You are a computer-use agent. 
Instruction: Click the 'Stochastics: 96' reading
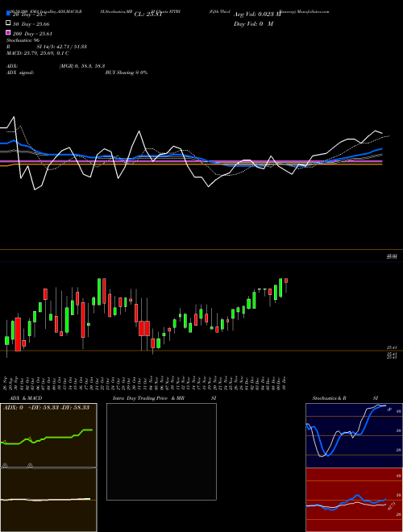pos(23,40)
